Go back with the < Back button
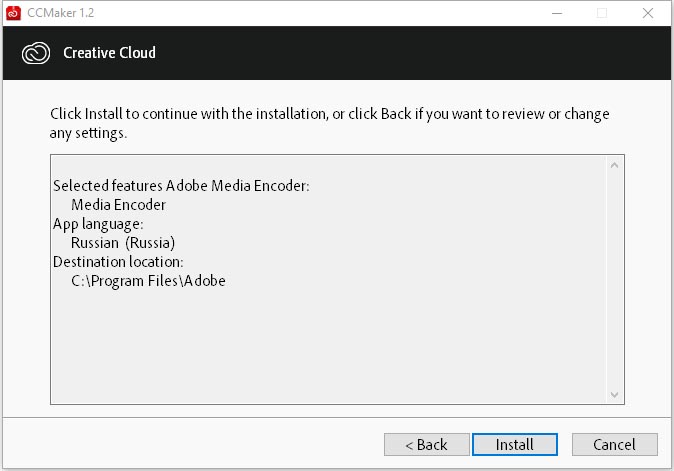 [x=426, y=444]
